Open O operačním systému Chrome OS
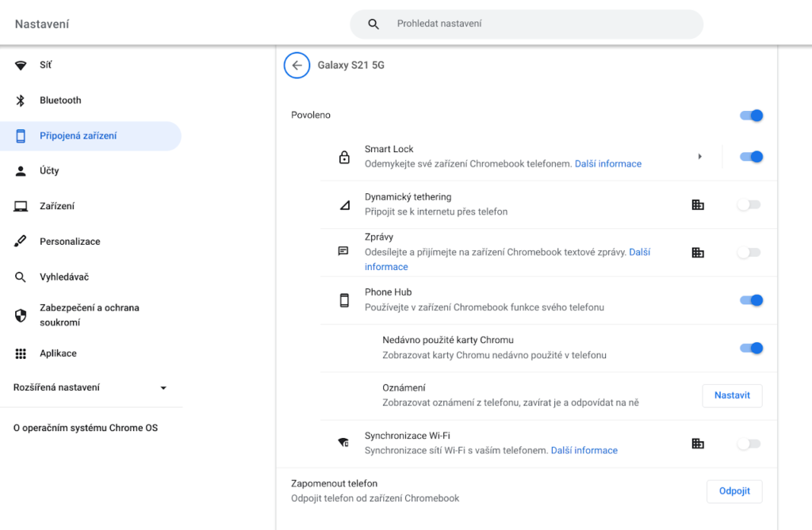This screenshot has width=812, height=530. [x=86, y=429]
